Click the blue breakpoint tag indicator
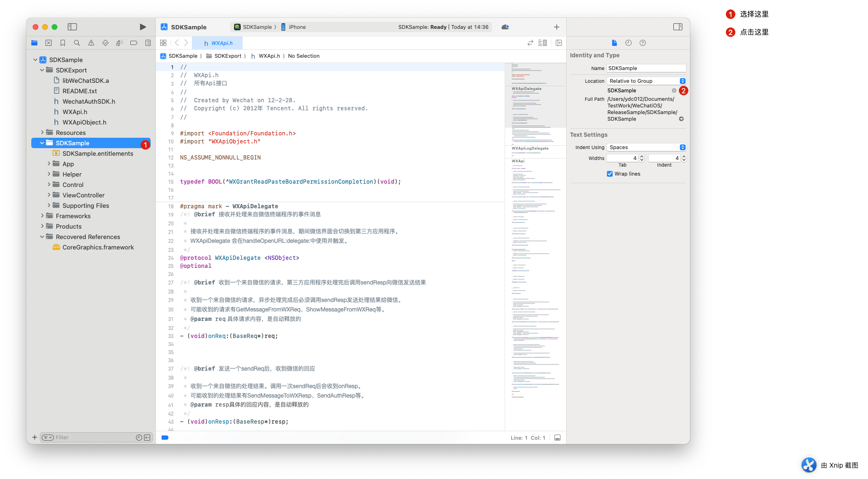 point(165,438)
